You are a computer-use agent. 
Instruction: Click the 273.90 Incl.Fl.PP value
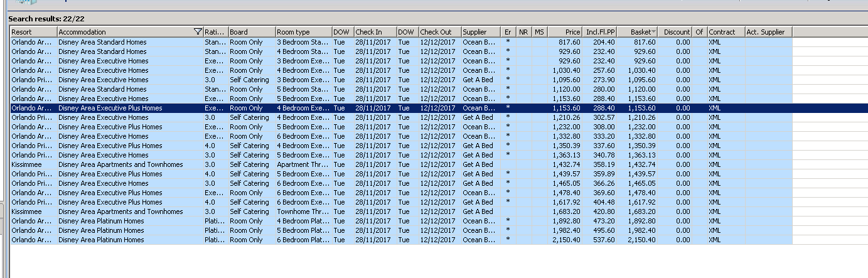tap(603, 80)
